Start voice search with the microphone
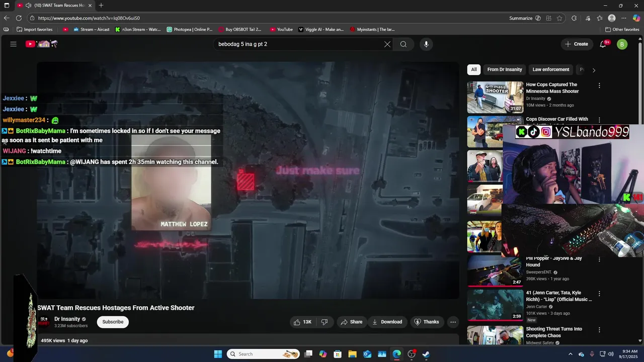This screenshot has width=644, height=362. 426,44
